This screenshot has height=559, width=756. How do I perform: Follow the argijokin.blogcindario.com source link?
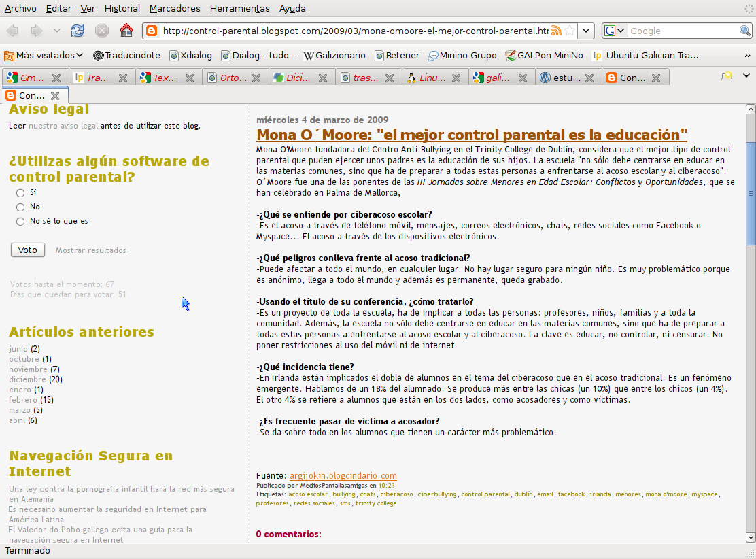tap(343, 475)
